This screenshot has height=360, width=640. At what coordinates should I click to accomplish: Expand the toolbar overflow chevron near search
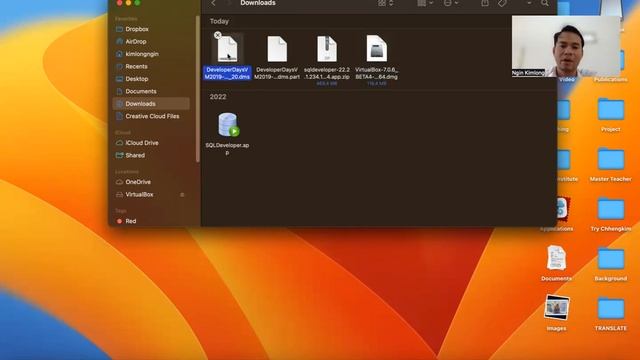[529, 3]
